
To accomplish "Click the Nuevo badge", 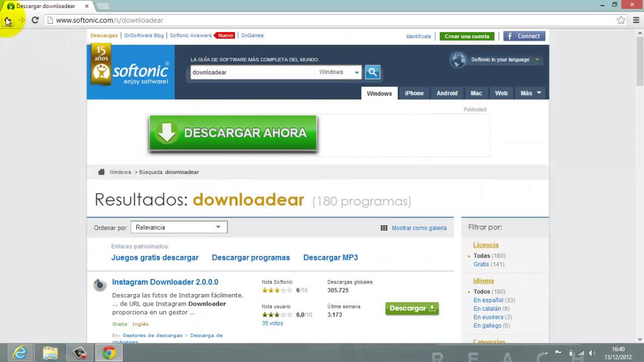I will (x=224, y=36).
